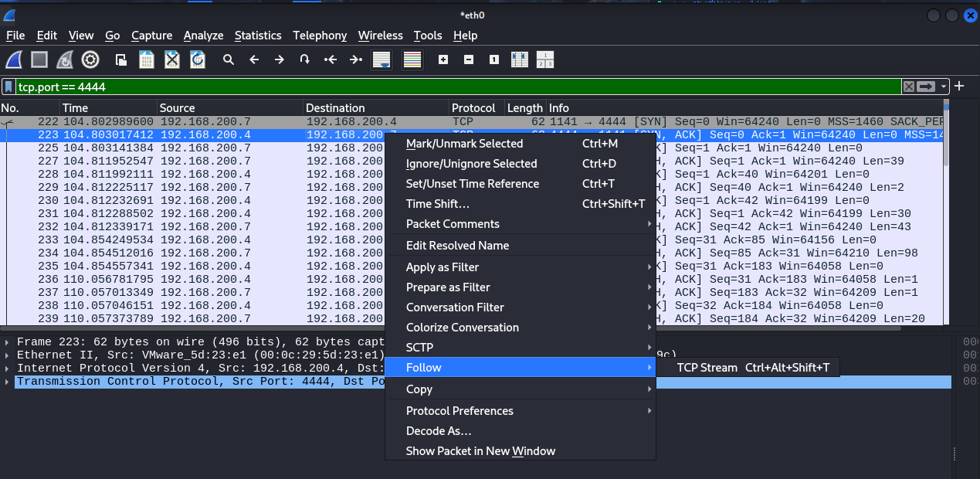
Task: Add a display filter button with plus
Action: click(x=959, y=86)
